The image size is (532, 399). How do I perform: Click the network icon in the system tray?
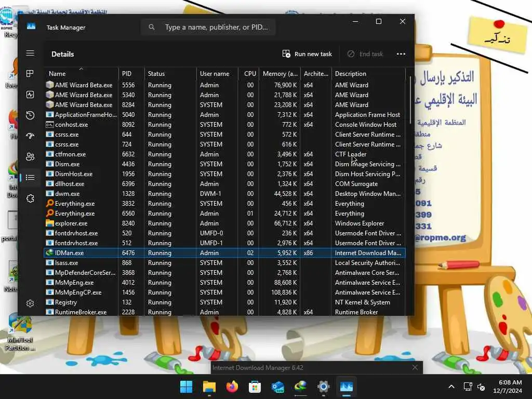tap(468, 387)
